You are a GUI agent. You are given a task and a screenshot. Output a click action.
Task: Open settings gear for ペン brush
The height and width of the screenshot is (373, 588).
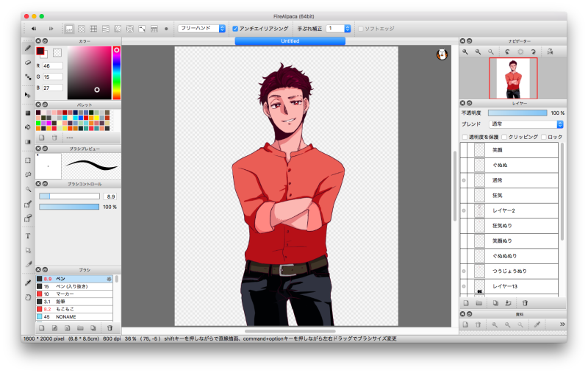[109, 279]
